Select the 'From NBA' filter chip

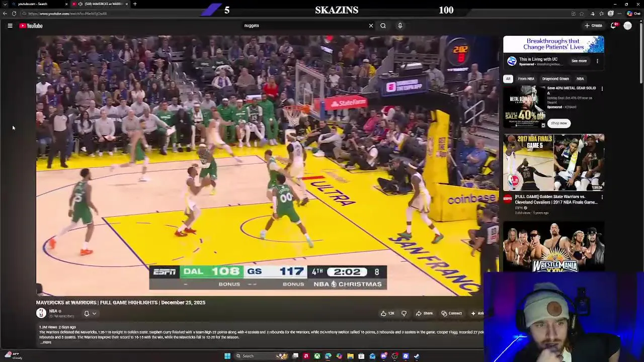[x=526, y=79]
